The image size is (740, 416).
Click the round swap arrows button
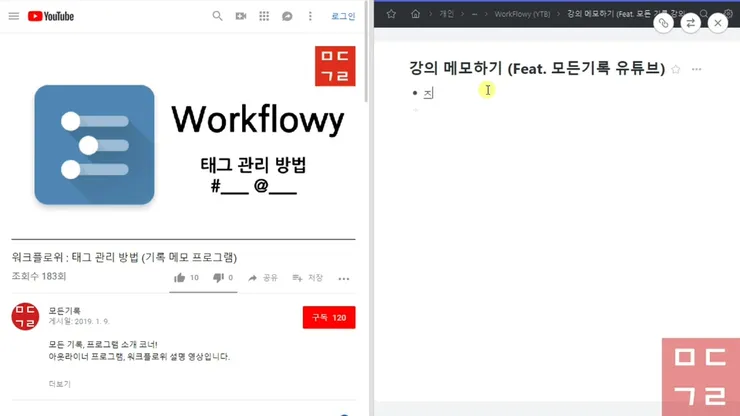click(690, 23)
